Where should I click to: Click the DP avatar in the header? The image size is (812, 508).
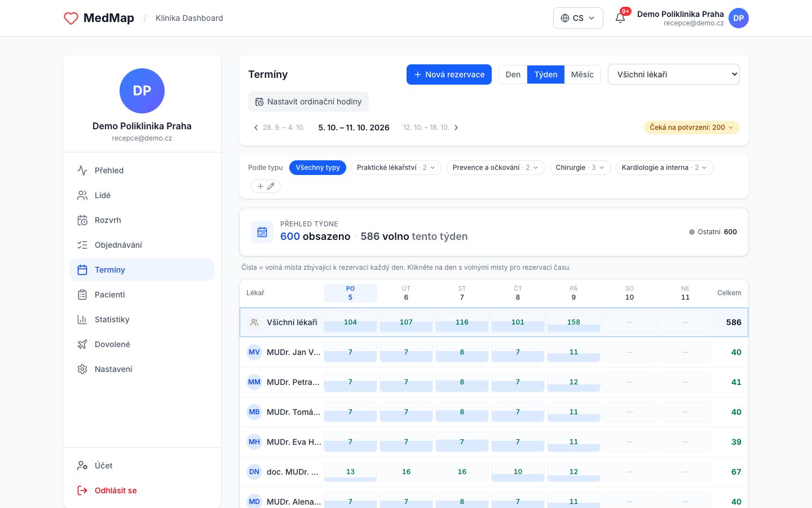[739, 18]
